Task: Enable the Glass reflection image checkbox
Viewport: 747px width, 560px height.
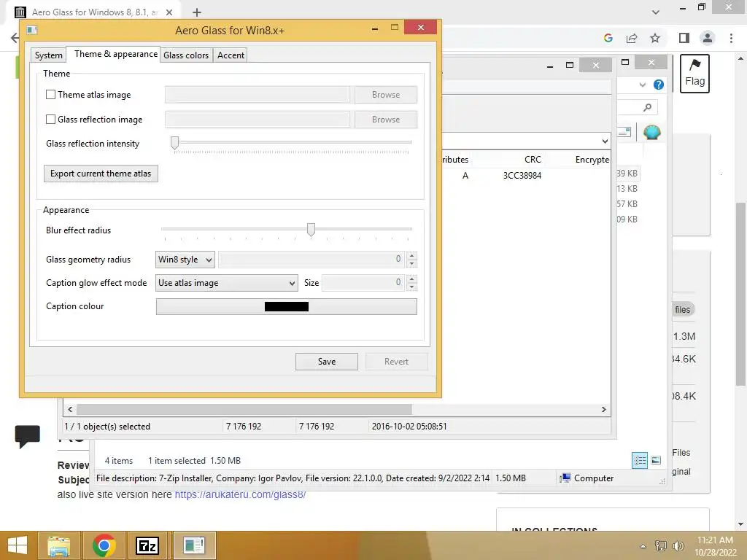Action: 50,119
